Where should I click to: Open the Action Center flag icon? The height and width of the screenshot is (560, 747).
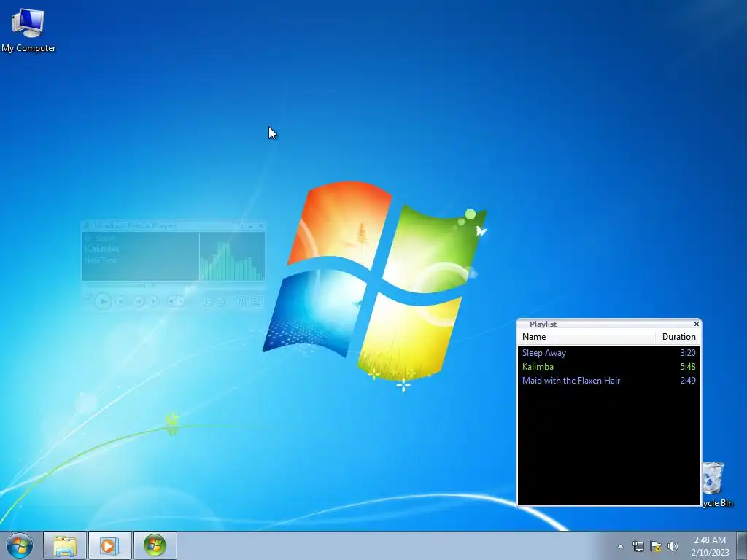(656, 546)
